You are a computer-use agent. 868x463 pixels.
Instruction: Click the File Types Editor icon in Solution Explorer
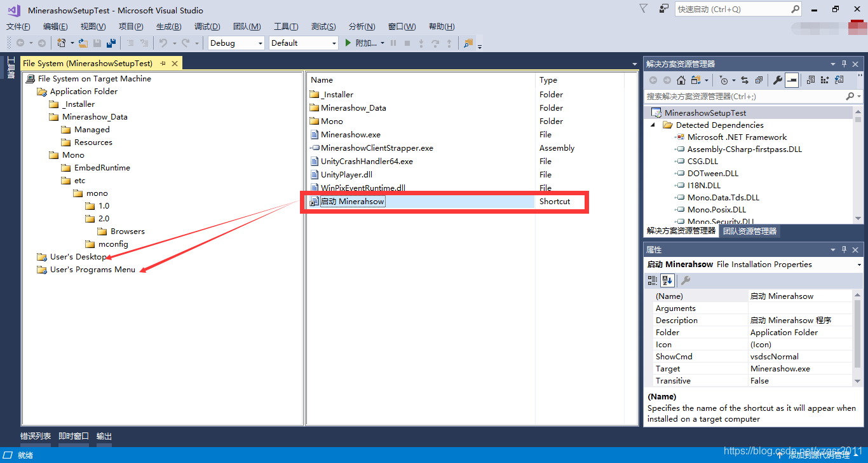pyautogui.click(x=839, y=80)
